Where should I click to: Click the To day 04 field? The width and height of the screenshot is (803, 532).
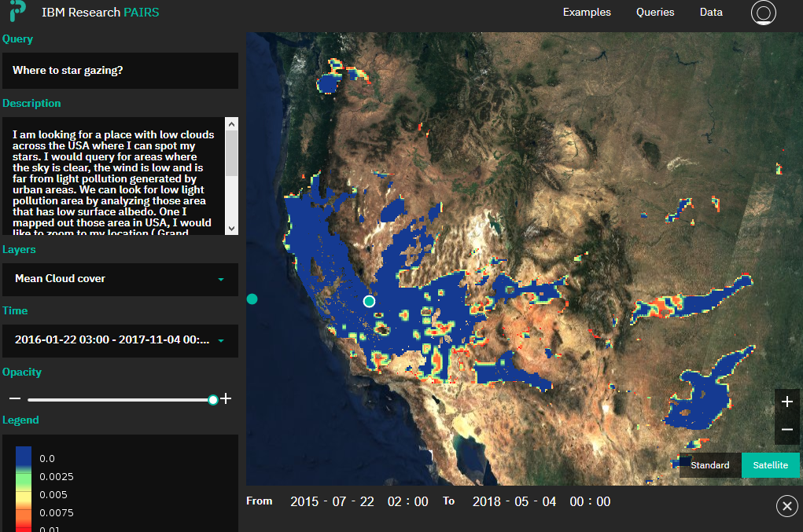549,502
